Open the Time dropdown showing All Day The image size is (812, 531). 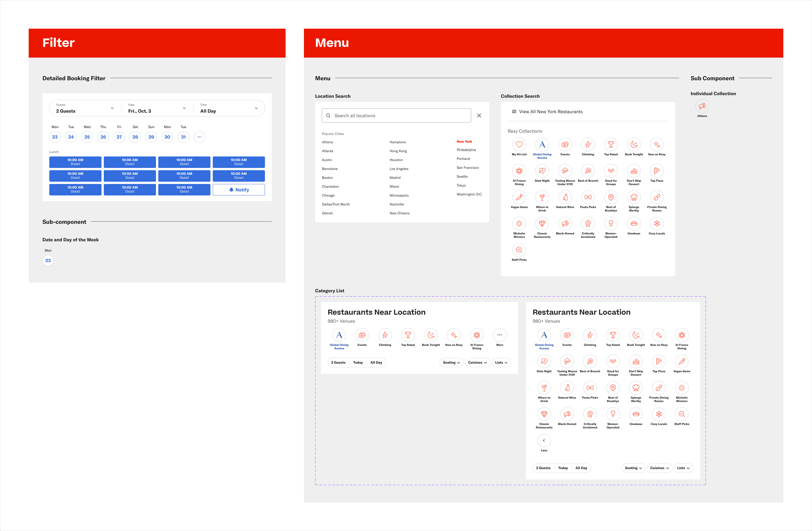(229, 108)
